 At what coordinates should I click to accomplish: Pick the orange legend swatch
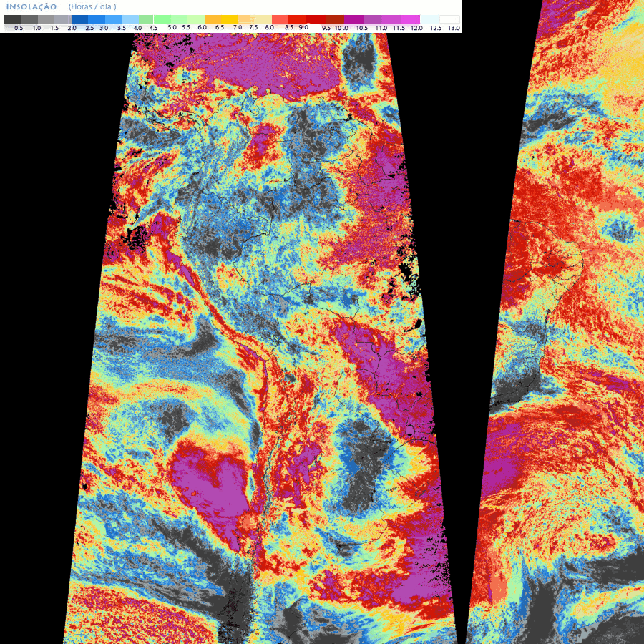pos(213,19)
